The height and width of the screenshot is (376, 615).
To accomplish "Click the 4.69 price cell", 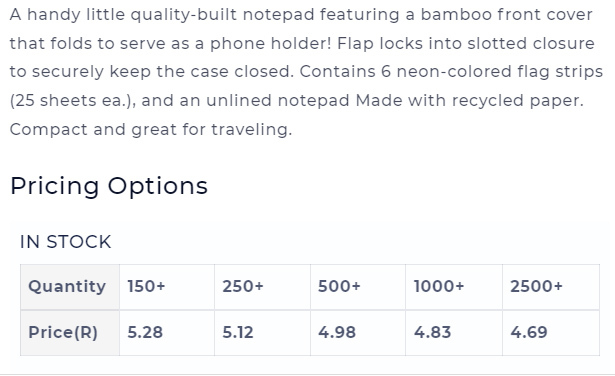I will click(551, 333).
